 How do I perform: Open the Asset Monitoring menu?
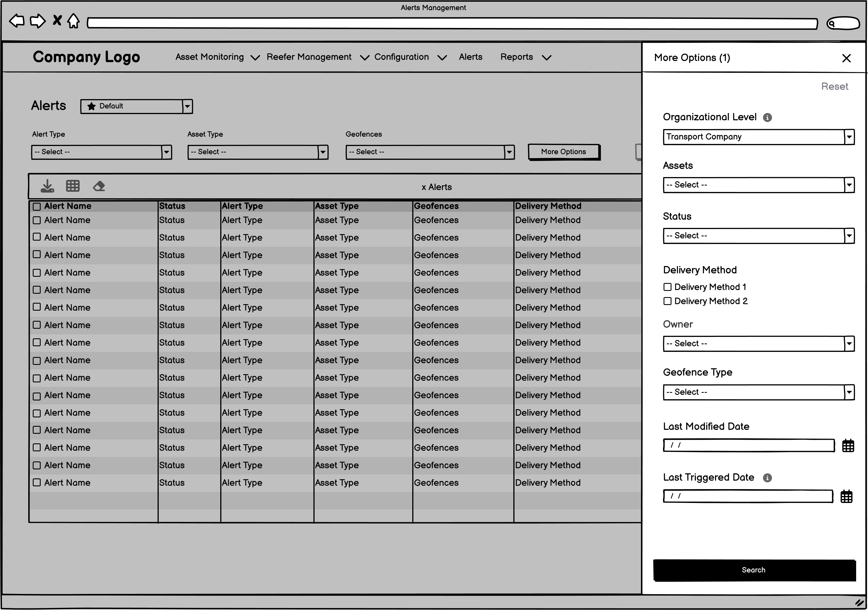217,57
